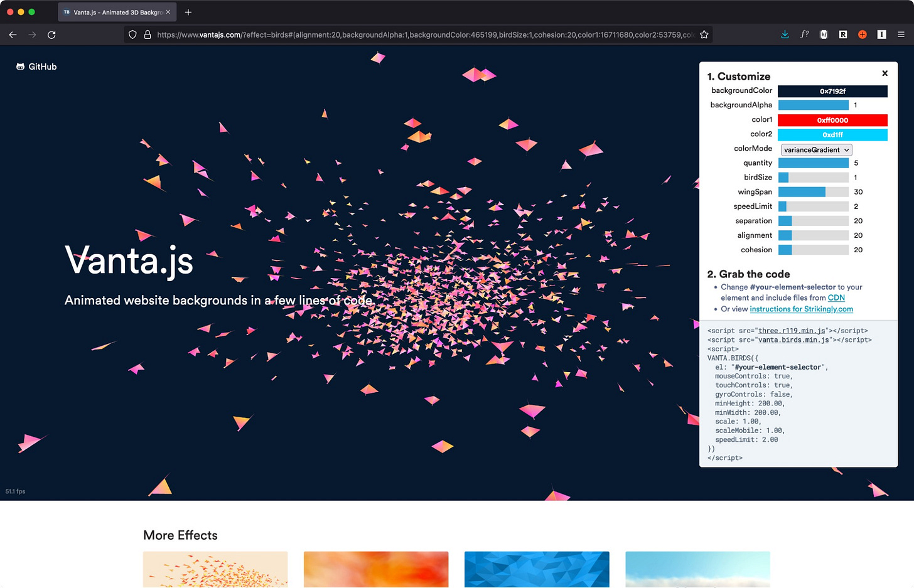
Task: Open the blue polygon waves effect thumbnail
Action: point(537,569)
